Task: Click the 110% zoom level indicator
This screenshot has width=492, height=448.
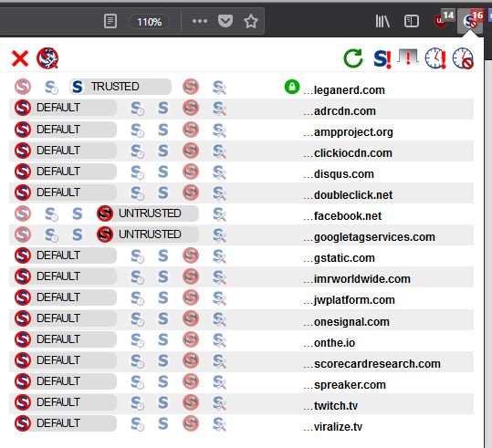Action: (150, 22)
